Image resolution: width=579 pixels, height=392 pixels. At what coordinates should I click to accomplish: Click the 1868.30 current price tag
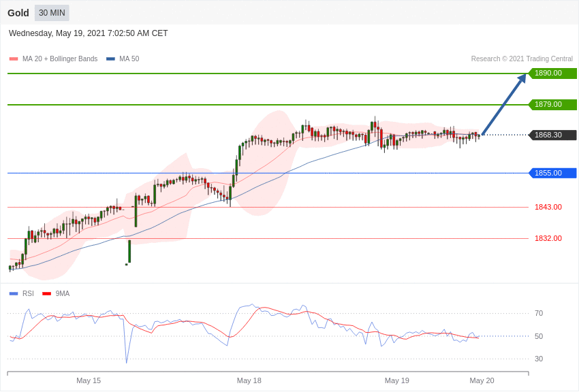click(x=553, y=135)
